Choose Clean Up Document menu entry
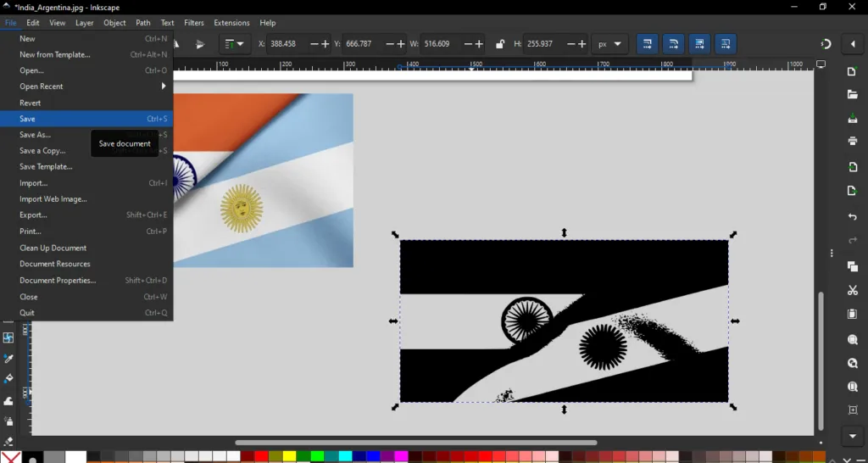The image size is (868, 463). tap(86, 248)
